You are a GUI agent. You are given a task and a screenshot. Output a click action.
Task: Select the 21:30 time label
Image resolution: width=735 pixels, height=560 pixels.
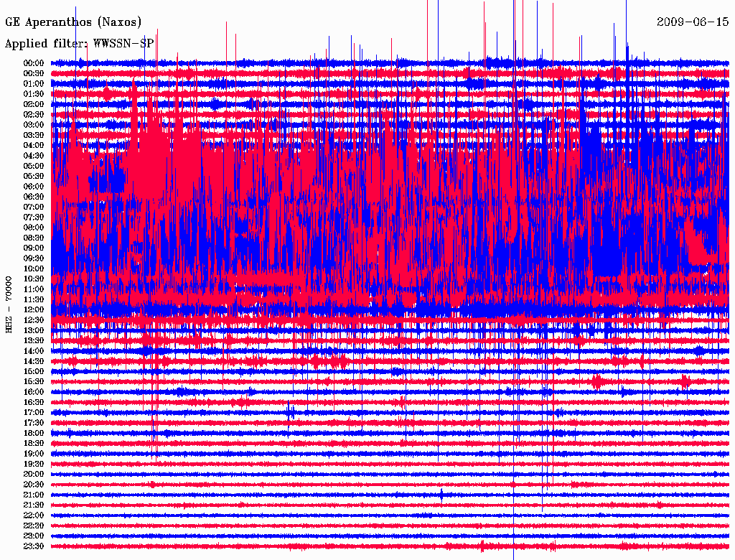[x=34, y=505]
